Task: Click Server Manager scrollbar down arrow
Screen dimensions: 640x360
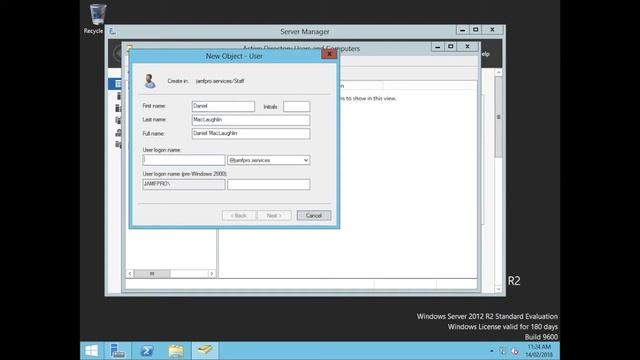Action: click(498, 289)
